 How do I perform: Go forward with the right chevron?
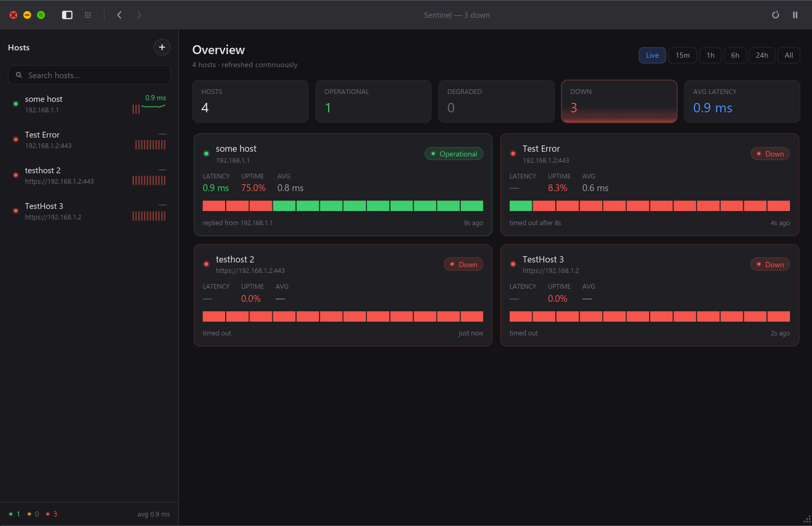point(139,15)
